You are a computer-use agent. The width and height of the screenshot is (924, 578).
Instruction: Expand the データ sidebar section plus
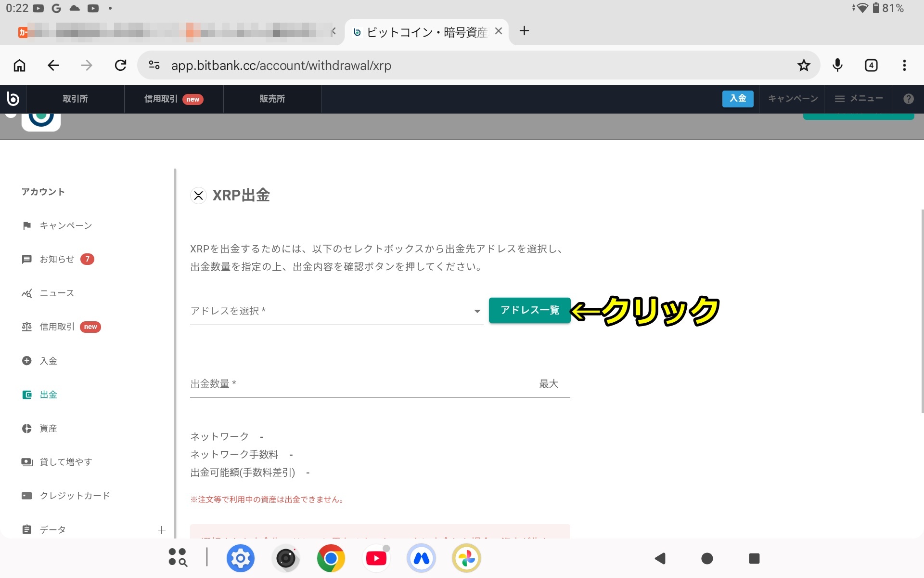[162, 530]
